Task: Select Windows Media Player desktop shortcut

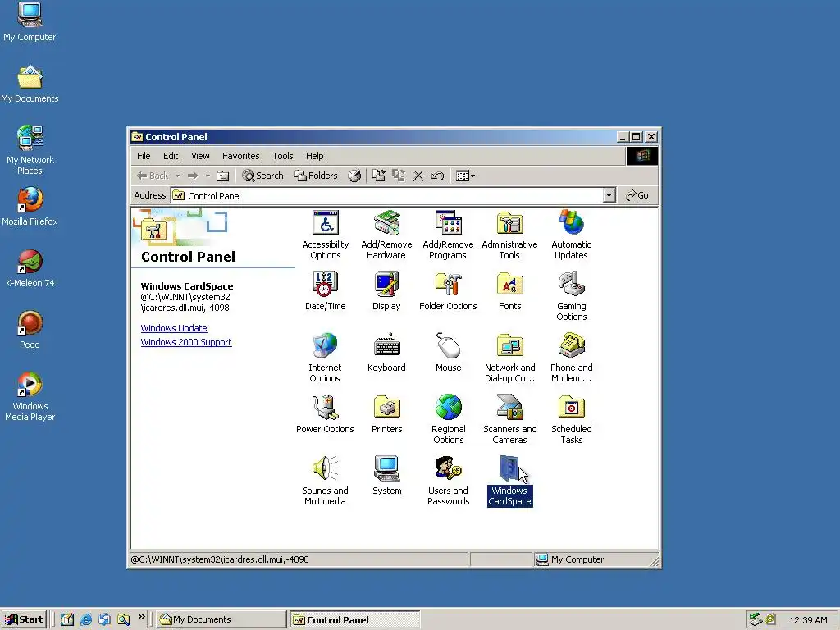Action: pyautogui.click(x=30, y=397)
